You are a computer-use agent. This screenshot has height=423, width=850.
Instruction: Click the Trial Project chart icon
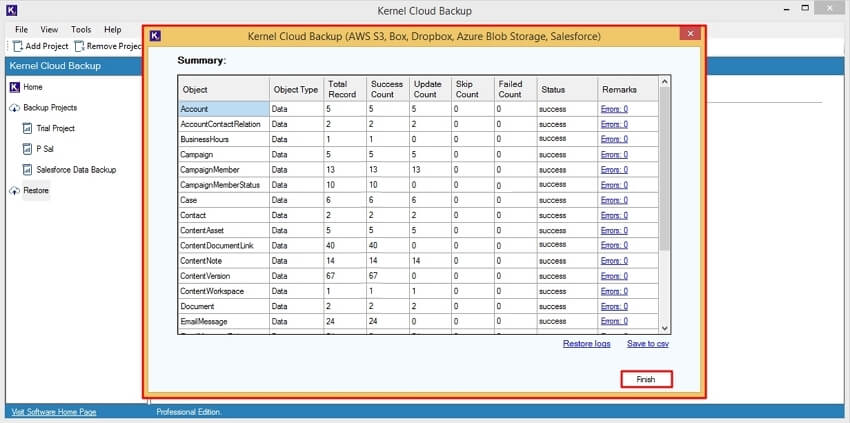coord(28,129)
